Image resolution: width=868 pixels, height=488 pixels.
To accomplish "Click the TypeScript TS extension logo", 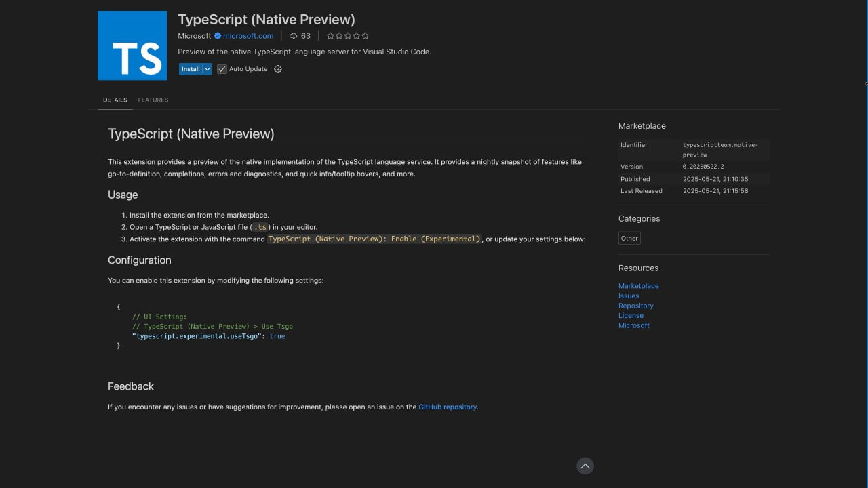I will [x=132, y=45].
